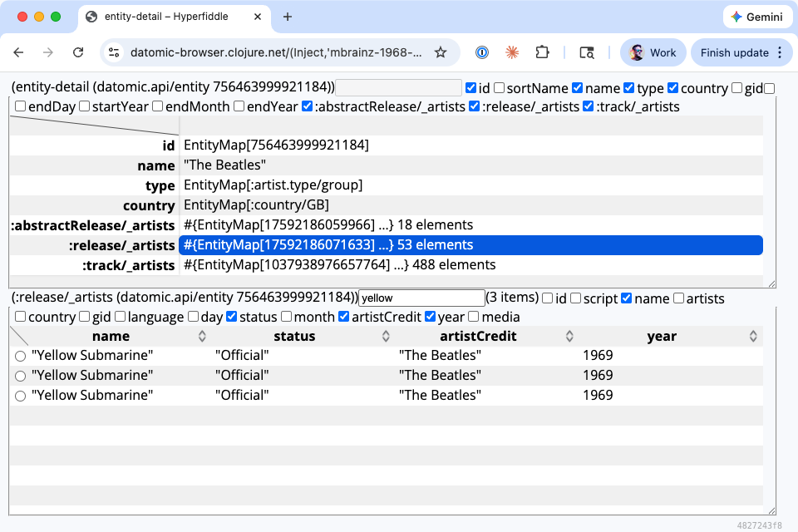Open the Work profile button
Image resolution: width=798 pixels, height=532 pixels.
click(x=653, y=52)
